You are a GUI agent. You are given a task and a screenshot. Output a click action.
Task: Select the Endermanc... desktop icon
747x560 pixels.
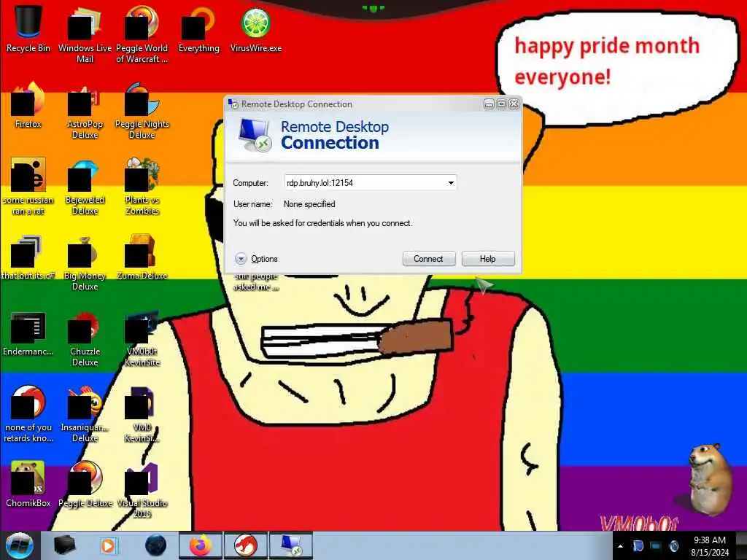28,332
